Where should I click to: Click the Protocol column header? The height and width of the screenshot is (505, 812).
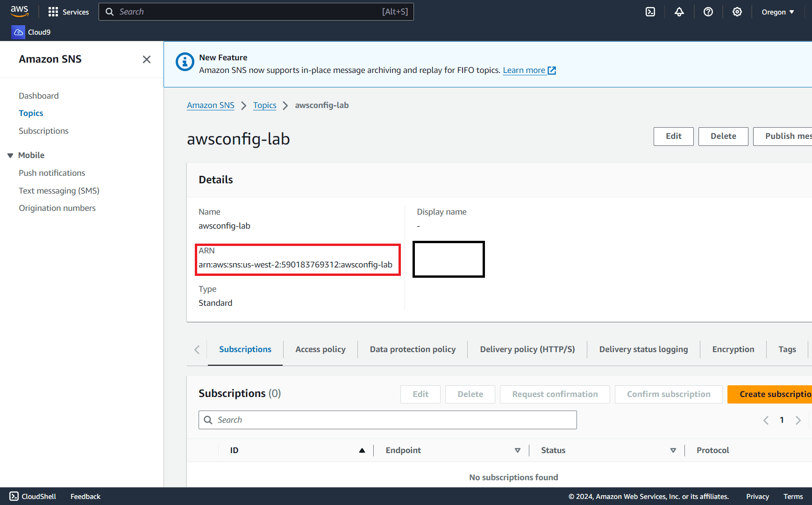pos(712,450)
